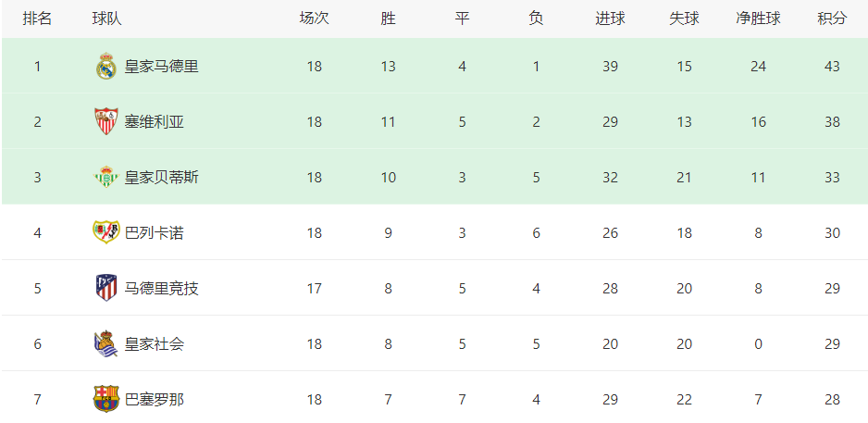
Task: Open the 马德里竞技 team page
Action: [161, 289]
